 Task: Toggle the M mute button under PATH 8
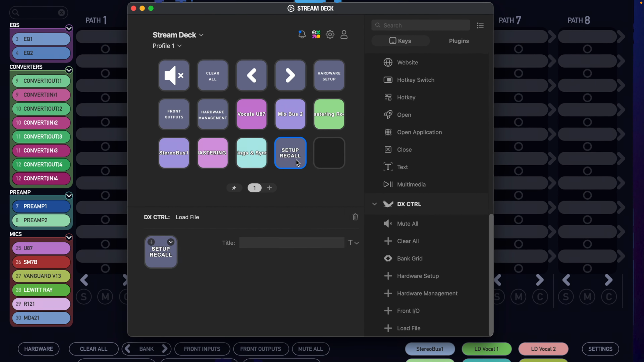pos(587,297)
